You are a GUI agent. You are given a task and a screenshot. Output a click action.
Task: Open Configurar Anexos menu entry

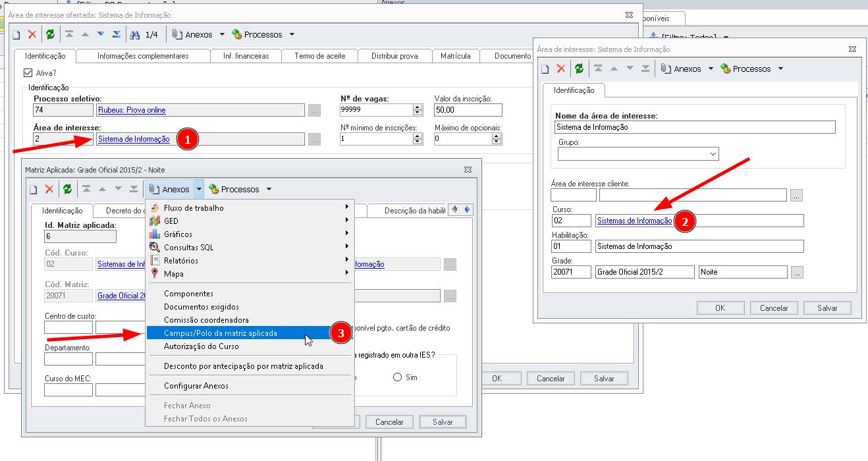[250, 385]
